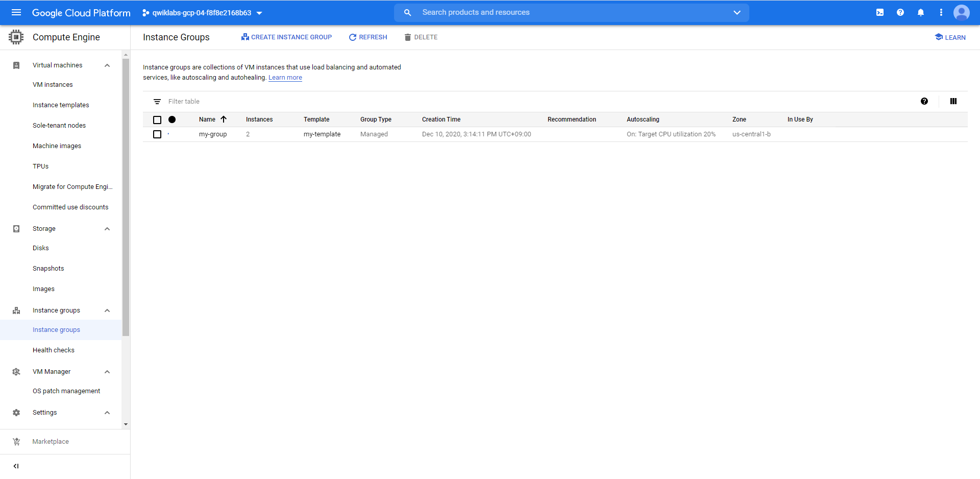Open Health checks in sidebar

click(x=54, y=350)
